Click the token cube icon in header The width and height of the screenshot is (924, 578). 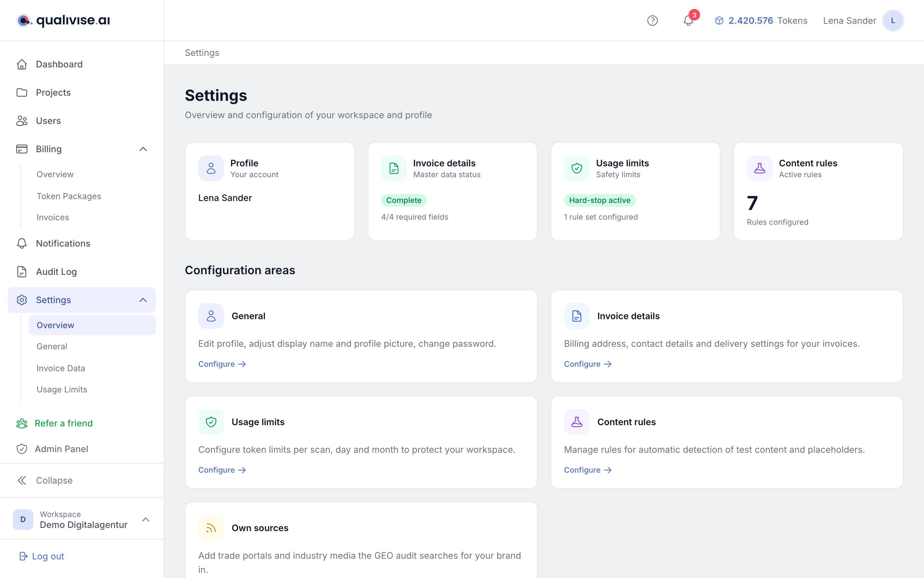(x=719, y=21)
